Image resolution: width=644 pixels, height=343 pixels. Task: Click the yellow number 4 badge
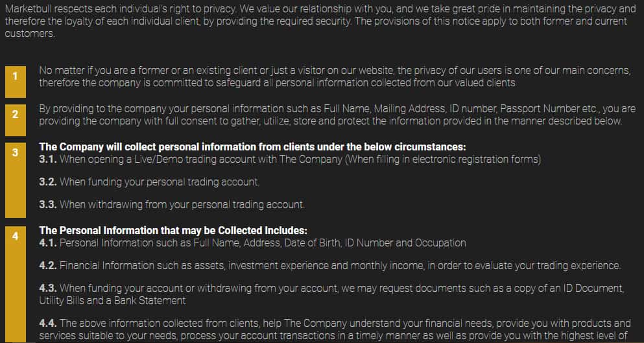pyautogui.click(x=16, y=237)
